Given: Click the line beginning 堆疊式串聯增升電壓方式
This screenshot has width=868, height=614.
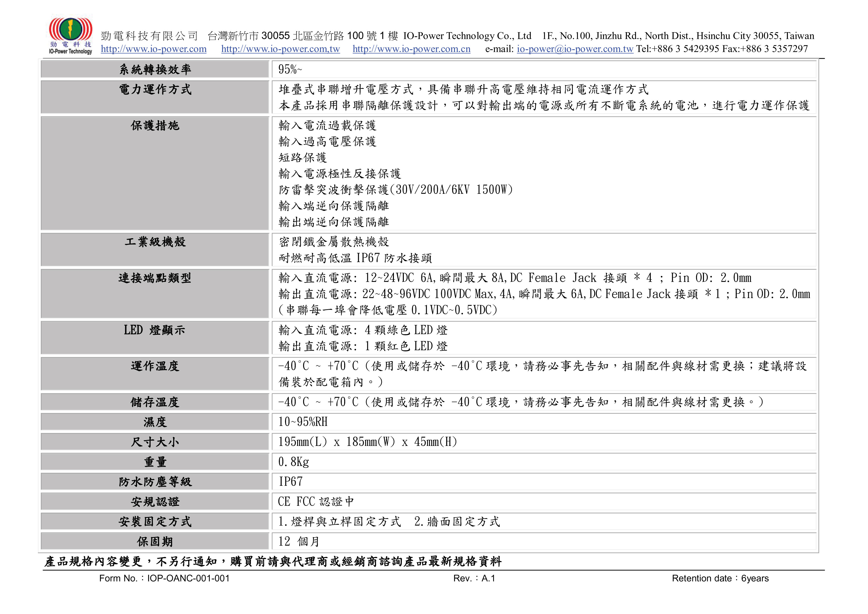Looking at the screenshot, I should coord(463,89).
